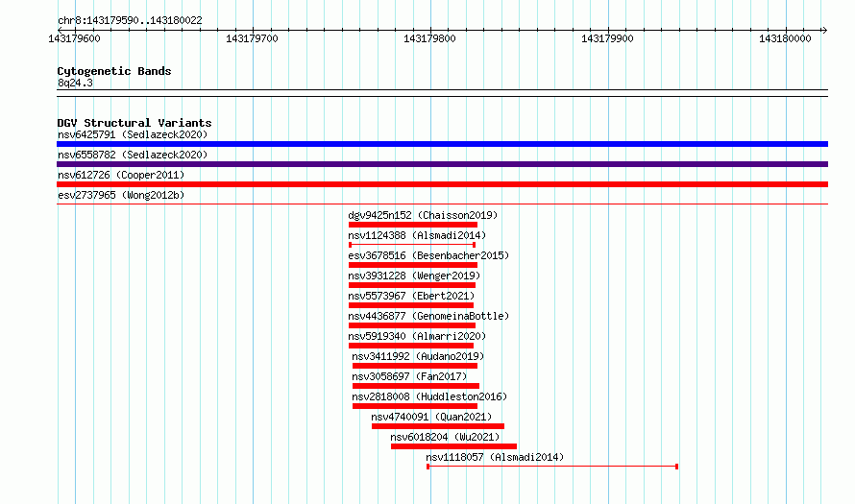Screen dimensions: 855x504
Task: Click the Cytogenetic Bands track title
Action: [114, 71]
